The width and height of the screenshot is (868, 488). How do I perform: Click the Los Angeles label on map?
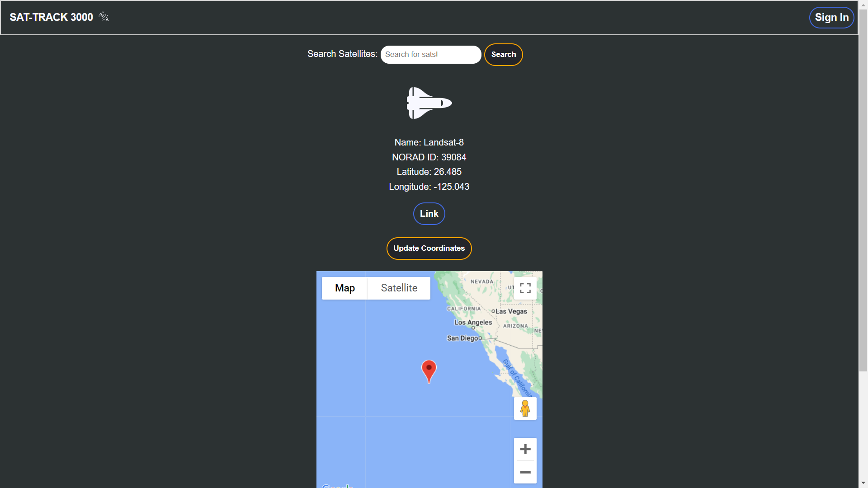pos(473,322)
